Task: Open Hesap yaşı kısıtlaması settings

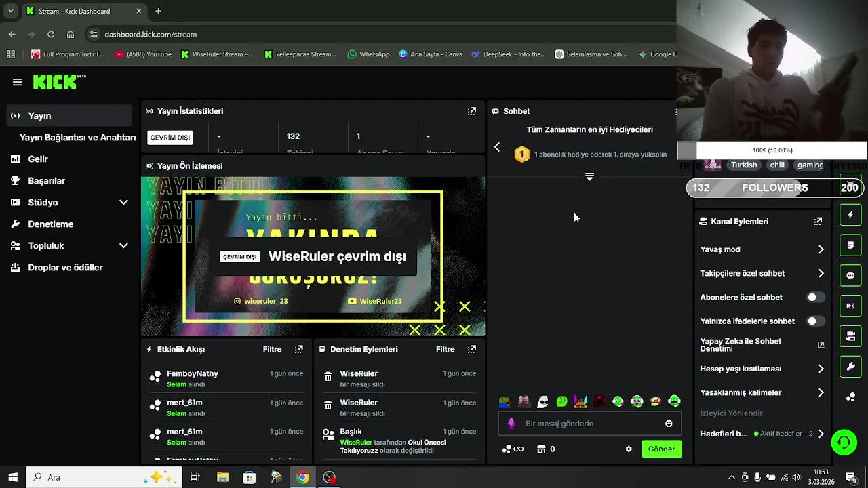Action: point(762,369)
